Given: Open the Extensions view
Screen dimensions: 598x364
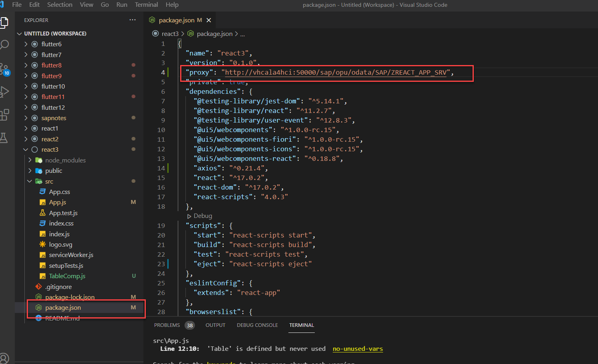Looking at the screenshot, I should [x=4, y=115].
